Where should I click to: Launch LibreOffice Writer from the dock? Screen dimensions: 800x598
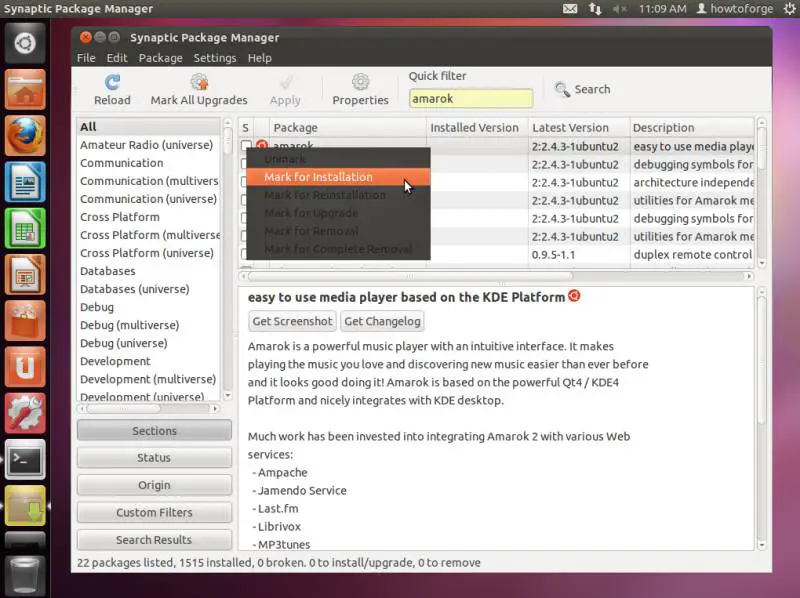click(x=25, y=182)
